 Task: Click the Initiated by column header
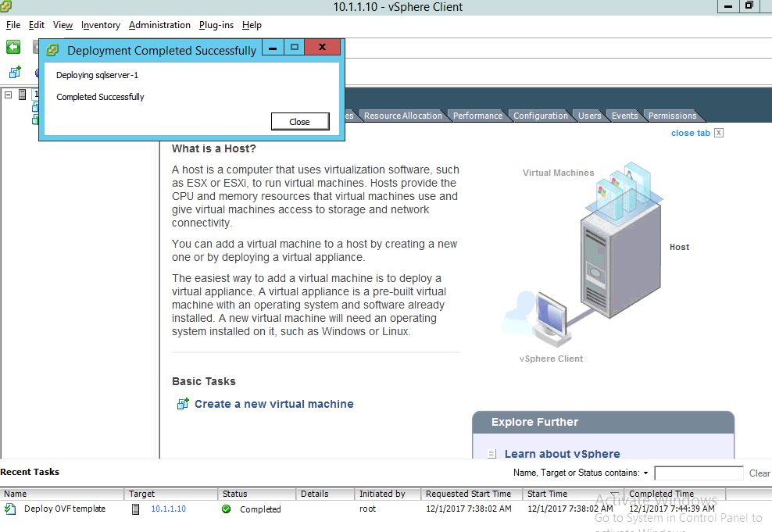pos(388,494)
